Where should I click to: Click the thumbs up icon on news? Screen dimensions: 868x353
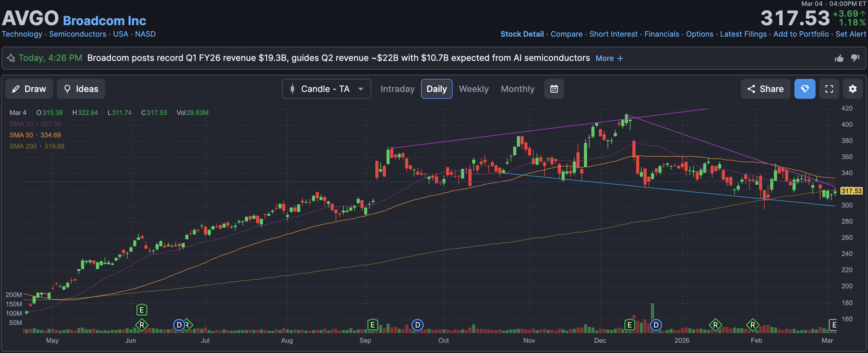(839, 58)
